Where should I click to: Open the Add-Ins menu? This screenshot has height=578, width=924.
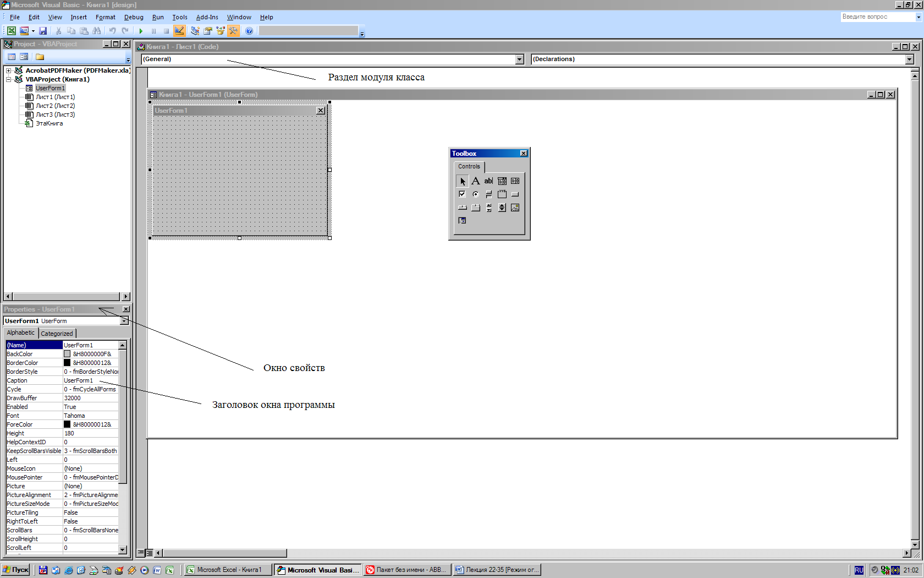pyautogui.click(x=207, y=17)
